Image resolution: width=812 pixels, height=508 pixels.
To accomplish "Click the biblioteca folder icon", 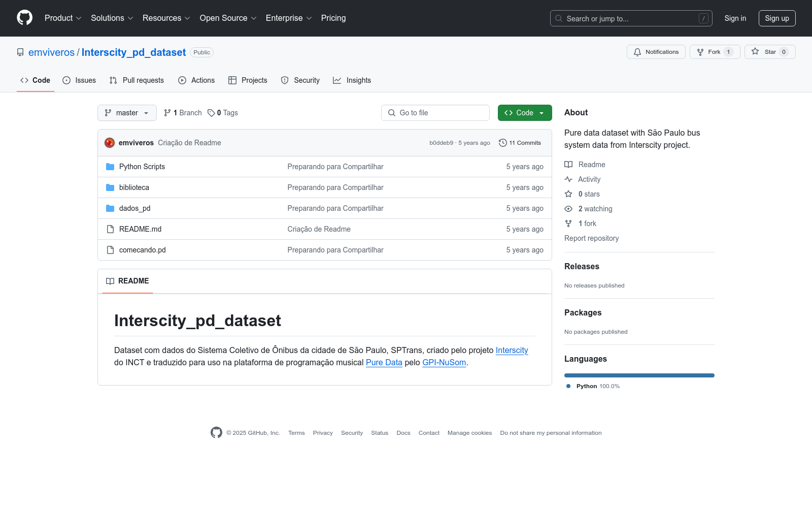I will [110, 187].
